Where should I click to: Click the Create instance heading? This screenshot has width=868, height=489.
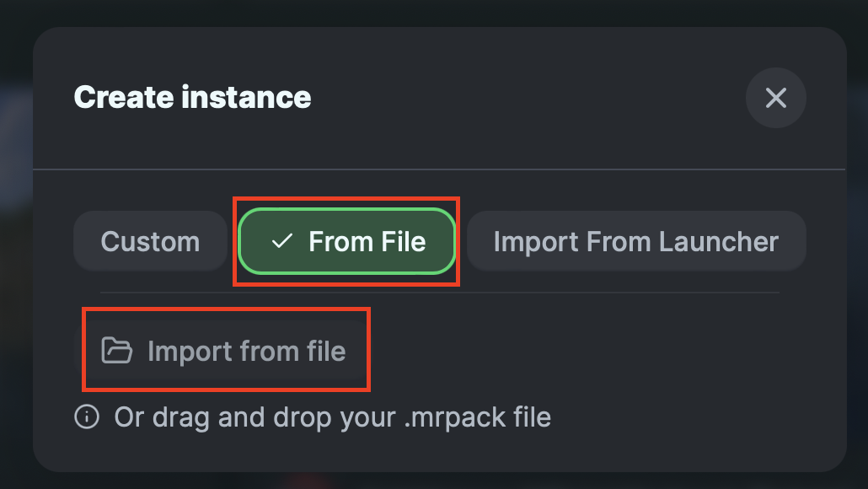(x=192, y=98)
